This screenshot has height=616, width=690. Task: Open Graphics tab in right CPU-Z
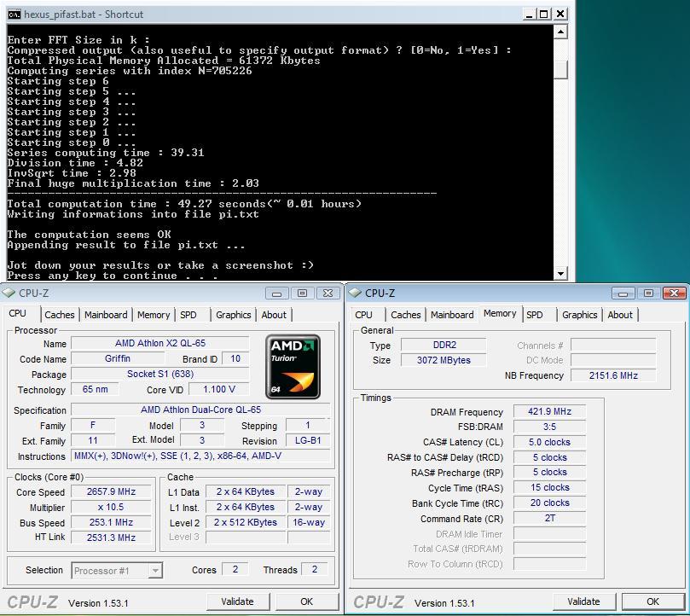pos(579,315)
